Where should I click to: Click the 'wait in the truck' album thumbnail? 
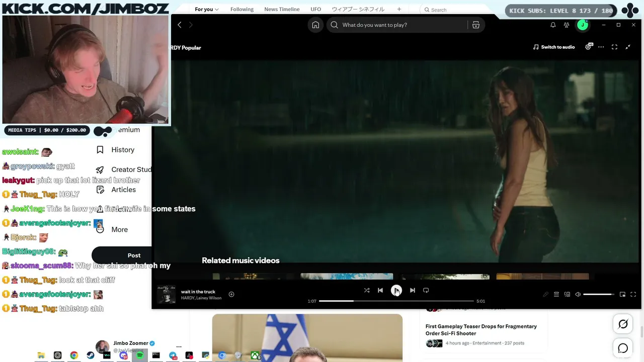click(166, 295)
